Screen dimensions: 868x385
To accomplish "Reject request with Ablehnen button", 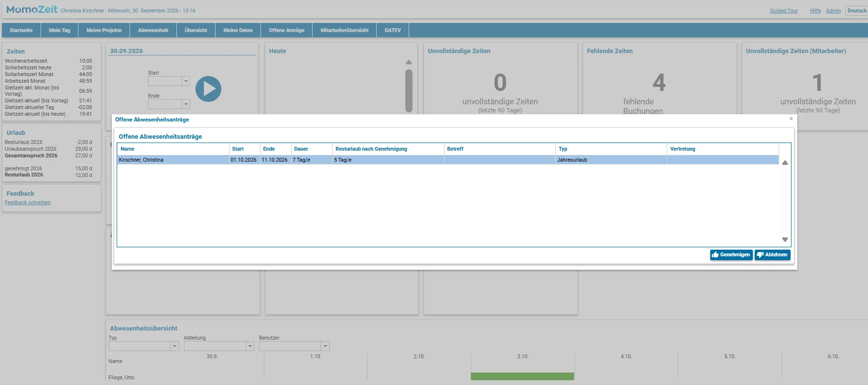I will coord(772,255).
